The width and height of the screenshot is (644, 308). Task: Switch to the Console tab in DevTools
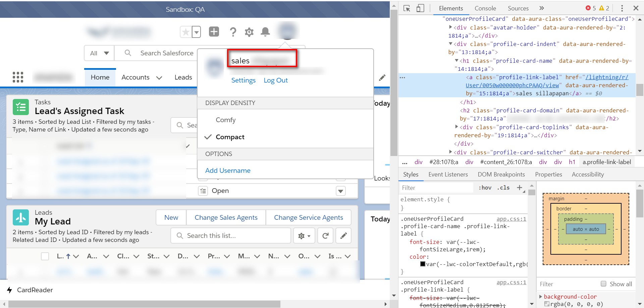click(x=485, y=8)
